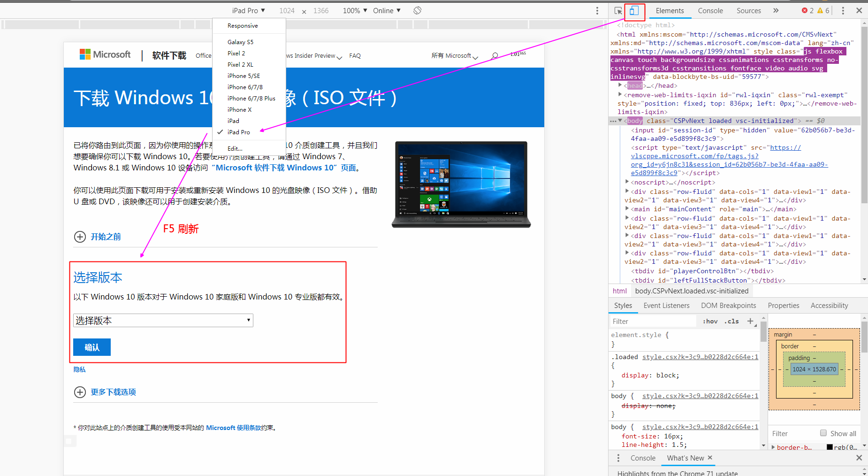The height and width of the screenshot is (476, 868).
Task: Select iPhone X from device list
Action: point(240,109)
